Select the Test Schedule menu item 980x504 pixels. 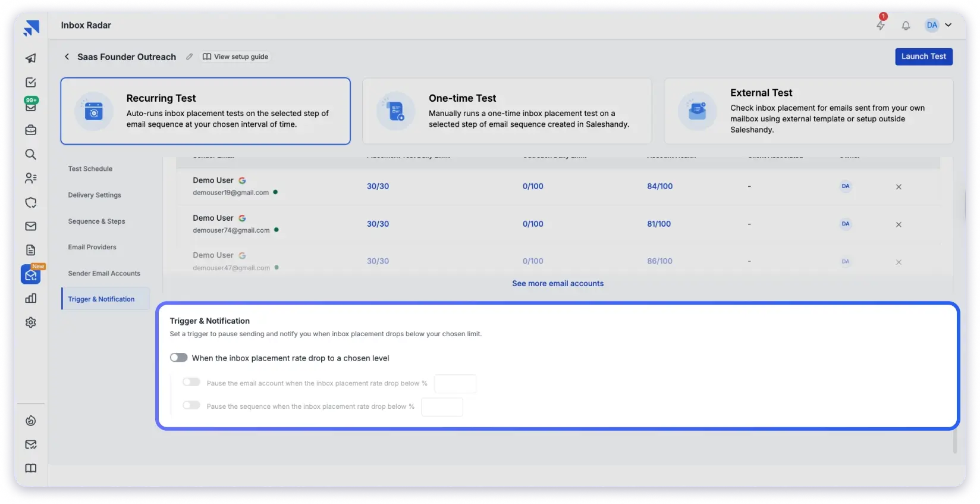(x=90, y=169)
